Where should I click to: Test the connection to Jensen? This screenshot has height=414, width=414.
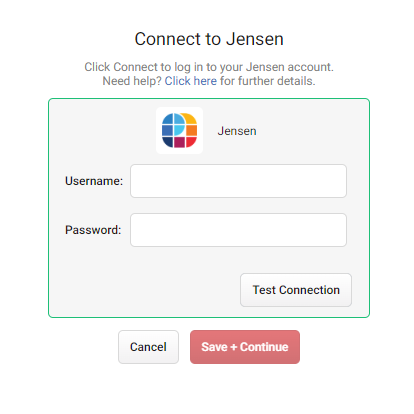point(296,290)
